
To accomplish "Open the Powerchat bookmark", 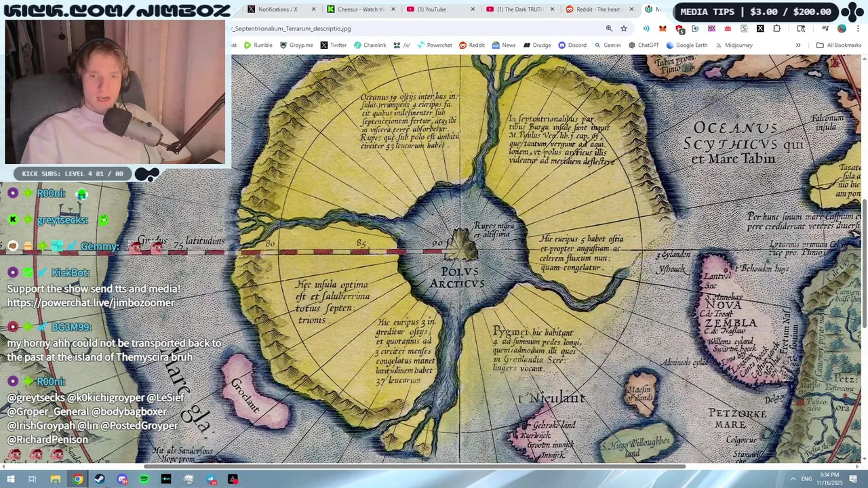I will pyautogui.click(x=435, y=45).
